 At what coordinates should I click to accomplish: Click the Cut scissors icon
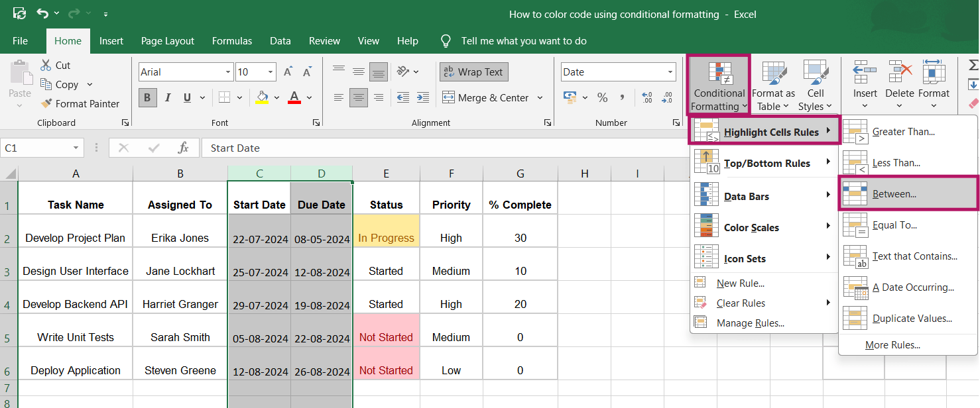[46, 65]
